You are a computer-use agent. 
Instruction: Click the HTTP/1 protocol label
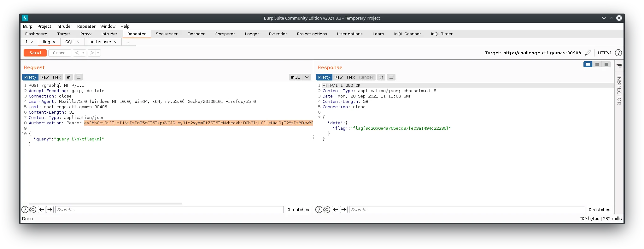tap(605, 53)
